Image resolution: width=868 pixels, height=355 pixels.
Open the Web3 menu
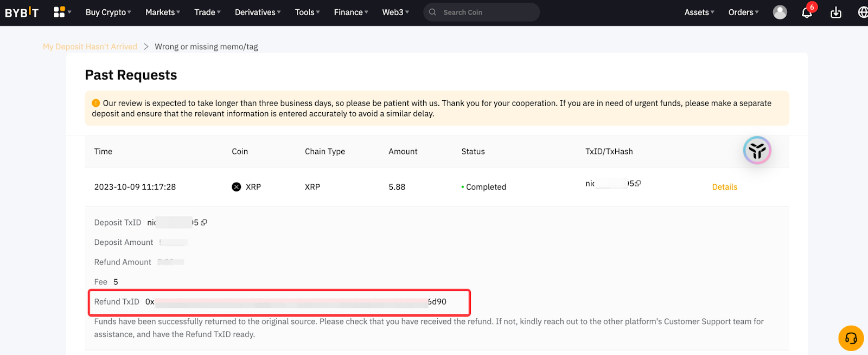(395, 12)
